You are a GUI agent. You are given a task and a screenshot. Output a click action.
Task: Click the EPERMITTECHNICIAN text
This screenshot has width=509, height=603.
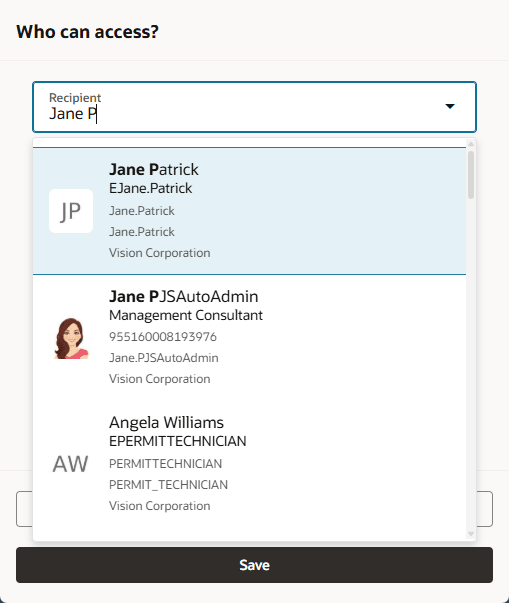pos(178,441)
